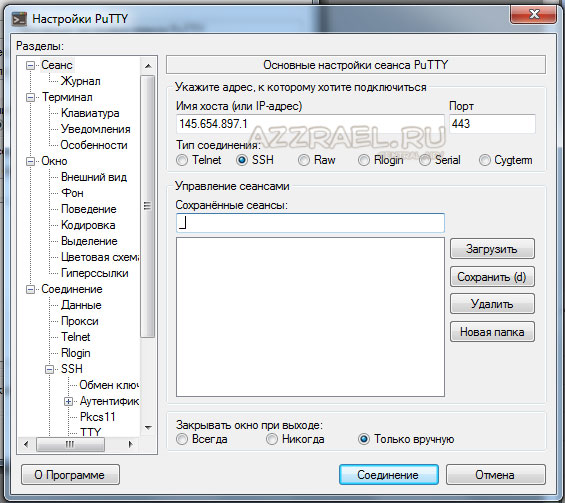565x503 pixels.
Task: Click the horizontal scrollbar right arrow
Action: tap(130, 444)
